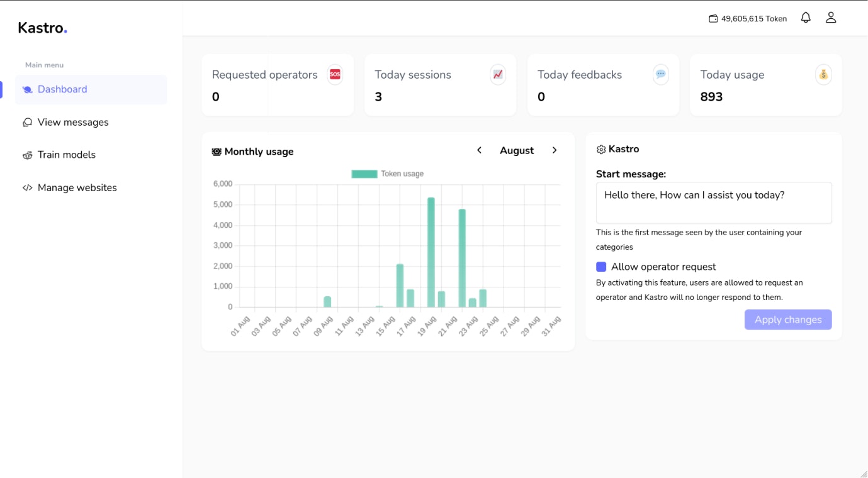Click the Dashboard sidebar icon
This screenshot has width=868, height=478.
pos(27,90)
